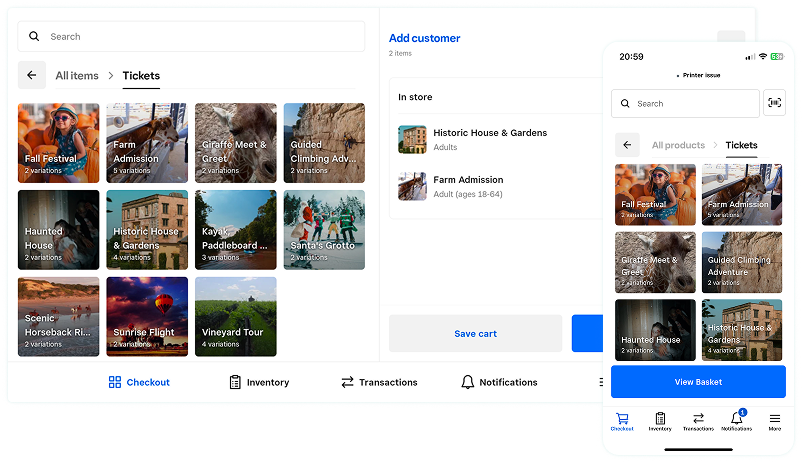Screen dimensions: 802x463
Task: Tap the barcode scanner icon on mobile
Action: pos(774,103)
